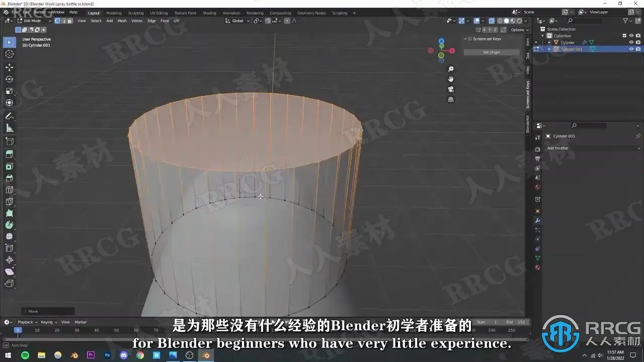Open the Playback menu in timeline
This screenshot has width=644, height=362.
27,322
